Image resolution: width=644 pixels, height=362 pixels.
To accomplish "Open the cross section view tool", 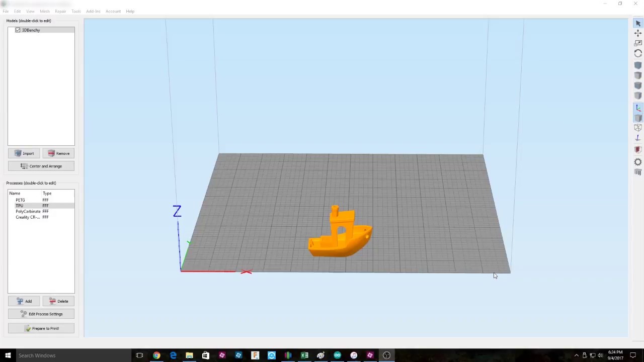I will [x=638, y=150].
